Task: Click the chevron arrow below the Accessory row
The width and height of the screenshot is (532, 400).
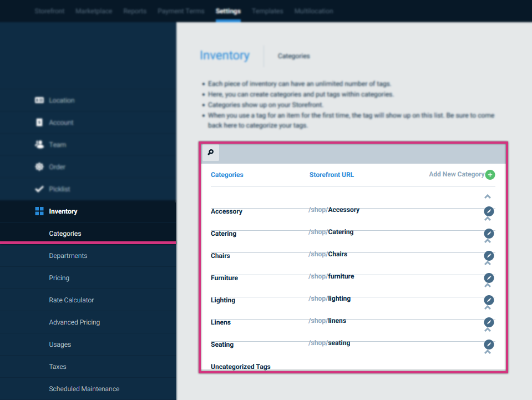Action: point(488,217)
